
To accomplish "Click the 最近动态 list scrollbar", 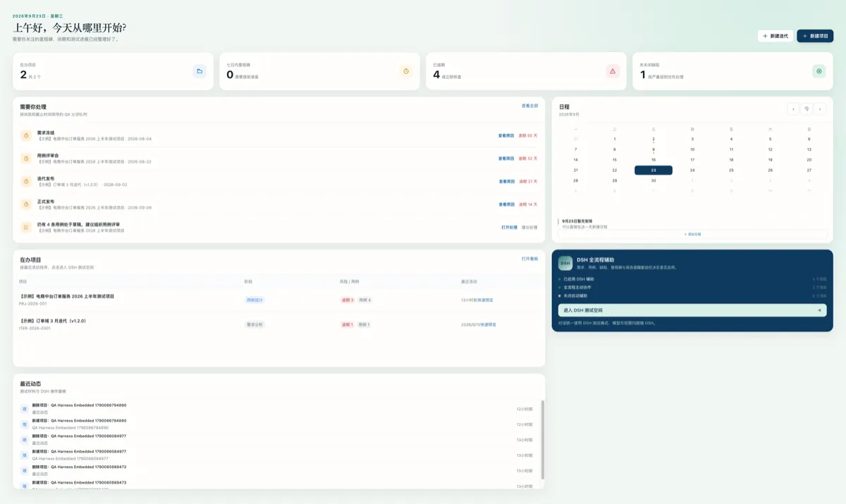I will 543,440.
